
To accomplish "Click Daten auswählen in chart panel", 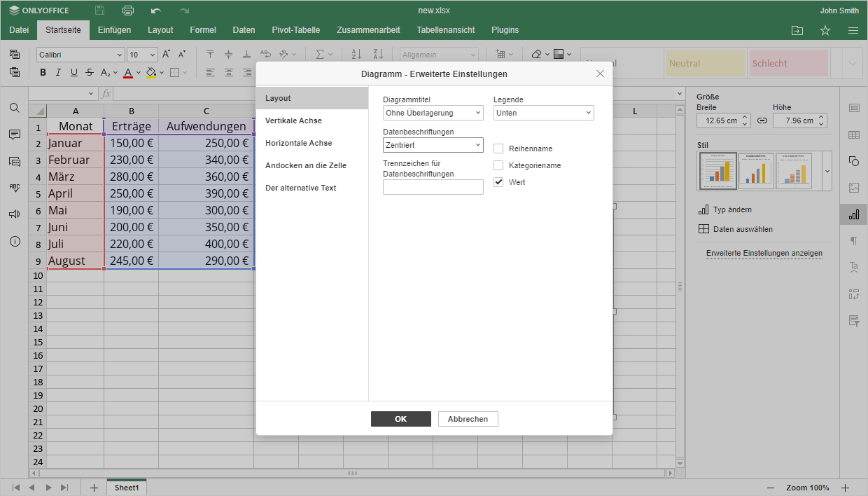I will click(736, 229).
